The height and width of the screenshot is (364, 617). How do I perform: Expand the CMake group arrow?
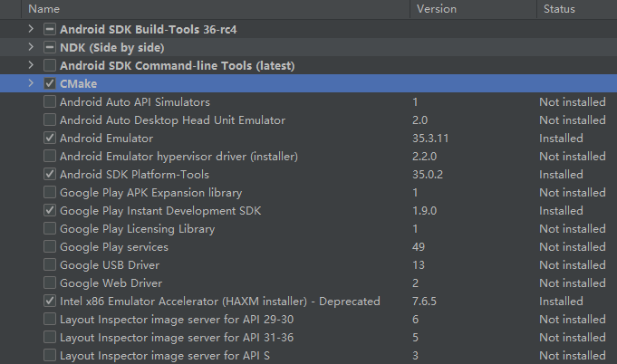click(x=31, y=83)
